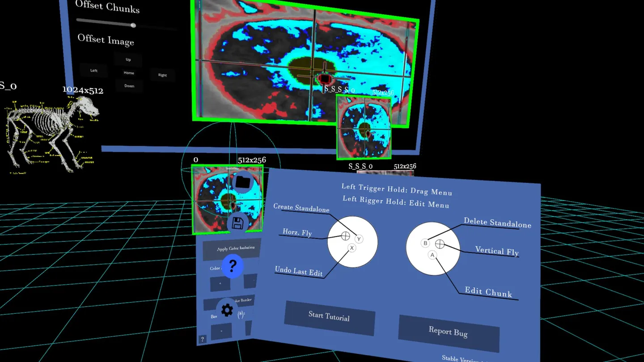Click the B button on the right controller diagram
The width and height of the screenshot is (644, 362).
425,244
